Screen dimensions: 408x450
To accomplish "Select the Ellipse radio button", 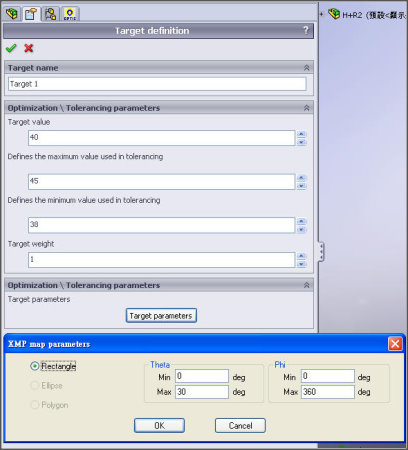I will (x=34, y=386).
